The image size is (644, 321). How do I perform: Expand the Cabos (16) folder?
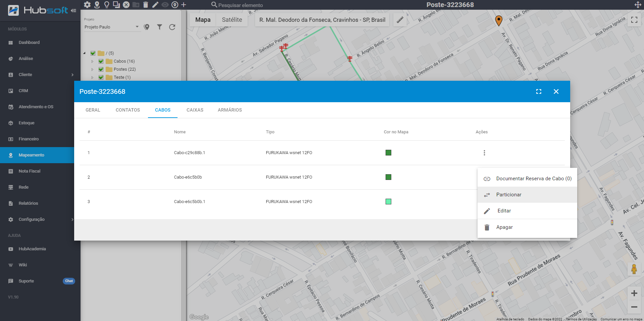[92, 61]
